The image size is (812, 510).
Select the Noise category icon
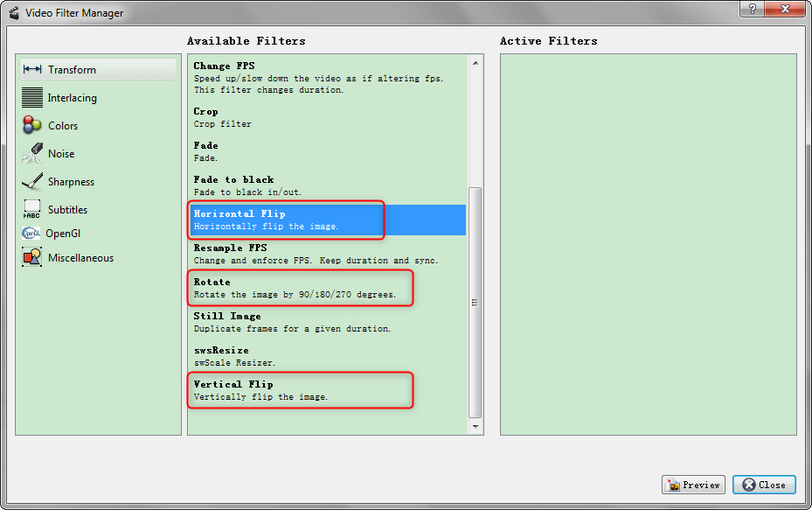pyautogui.click(x=32, y=153)
